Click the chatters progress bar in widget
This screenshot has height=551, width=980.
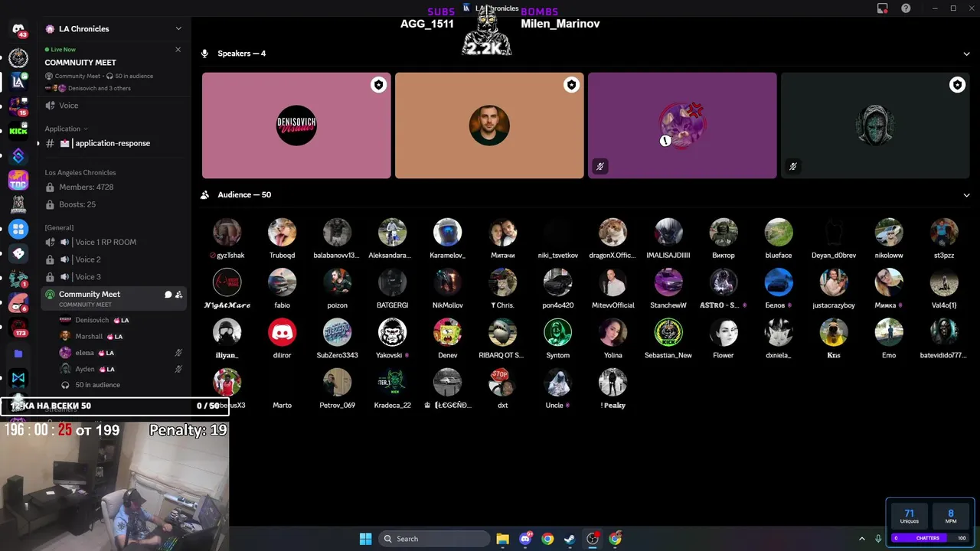pos(929,538)
